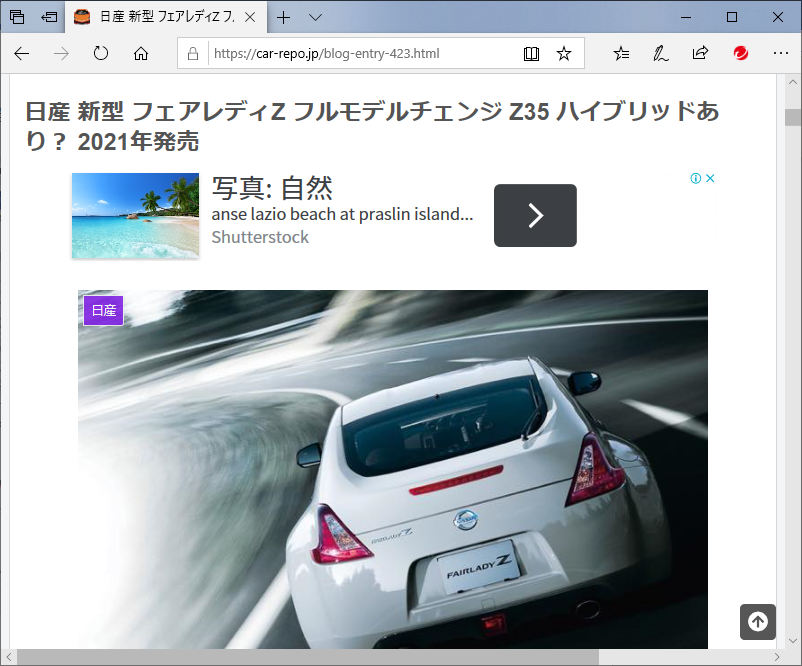Click the scroll-to-top arrow button

[758, 622]
